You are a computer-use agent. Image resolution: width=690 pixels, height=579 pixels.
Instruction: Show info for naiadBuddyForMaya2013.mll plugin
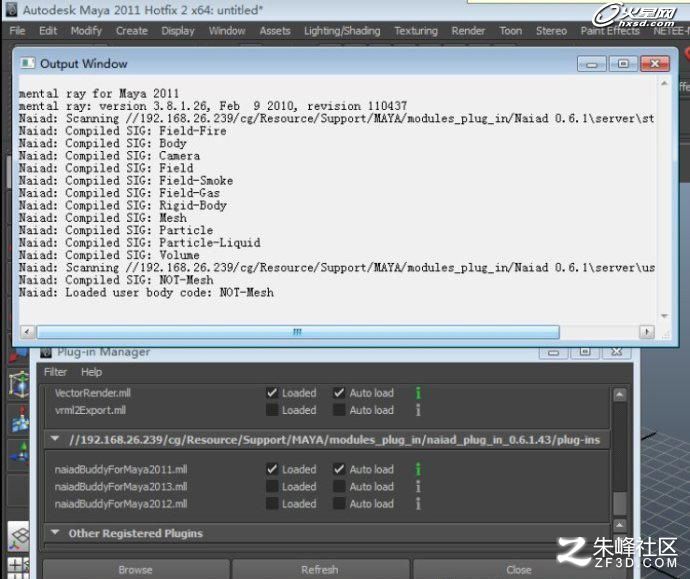[x=418, y=487]
